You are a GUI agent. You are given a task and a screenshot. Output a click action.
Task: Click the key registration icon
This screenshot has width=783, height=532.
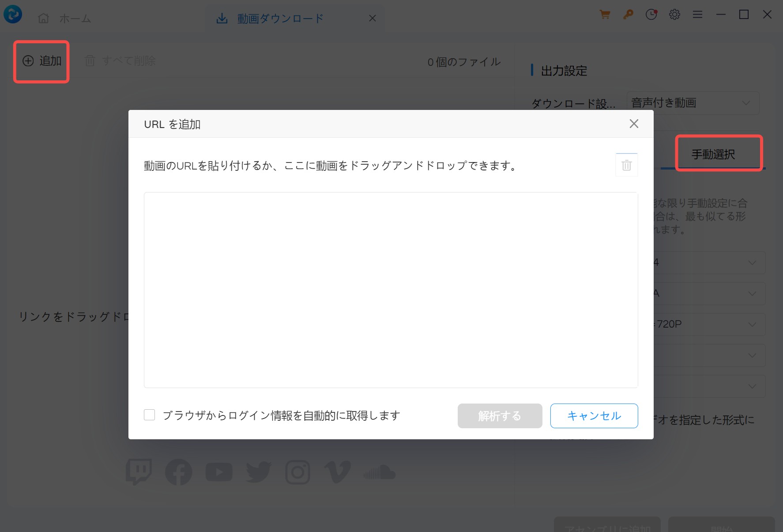tap(628, 15)
